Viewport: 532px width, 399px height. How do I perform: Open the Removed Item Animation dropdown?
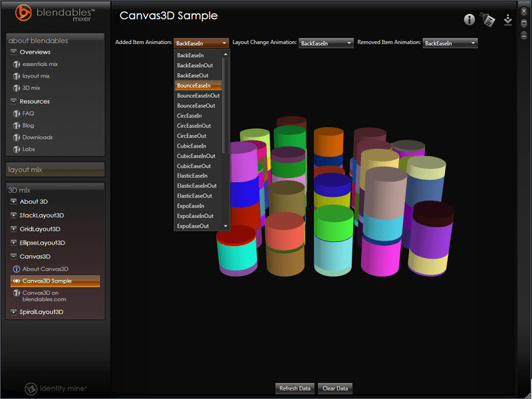450,43
